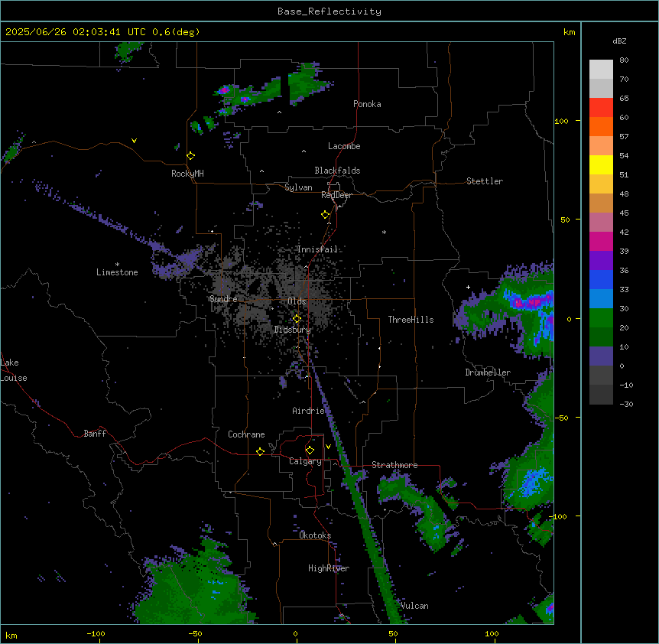Viewport: 659px width, 644px height.
Task: Select the Sundre town label
Action: (223, 299)
